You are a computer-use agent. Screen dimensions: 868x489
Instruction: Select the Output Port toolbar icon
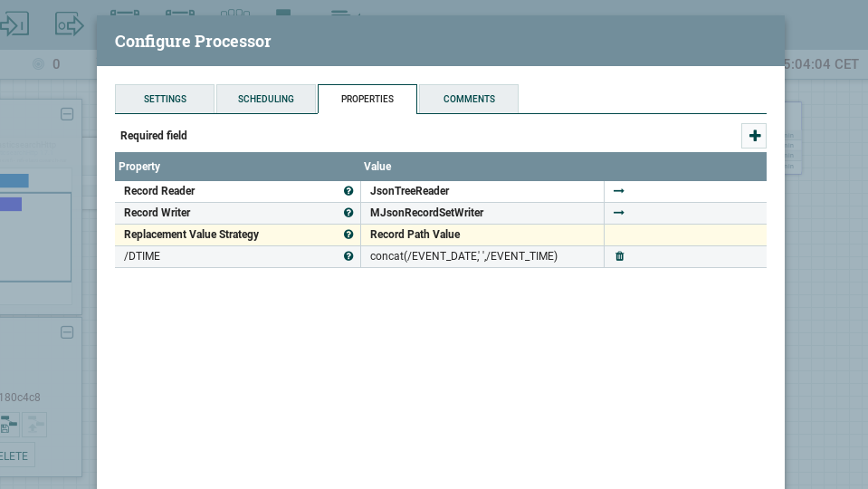(x=69, y=24)
